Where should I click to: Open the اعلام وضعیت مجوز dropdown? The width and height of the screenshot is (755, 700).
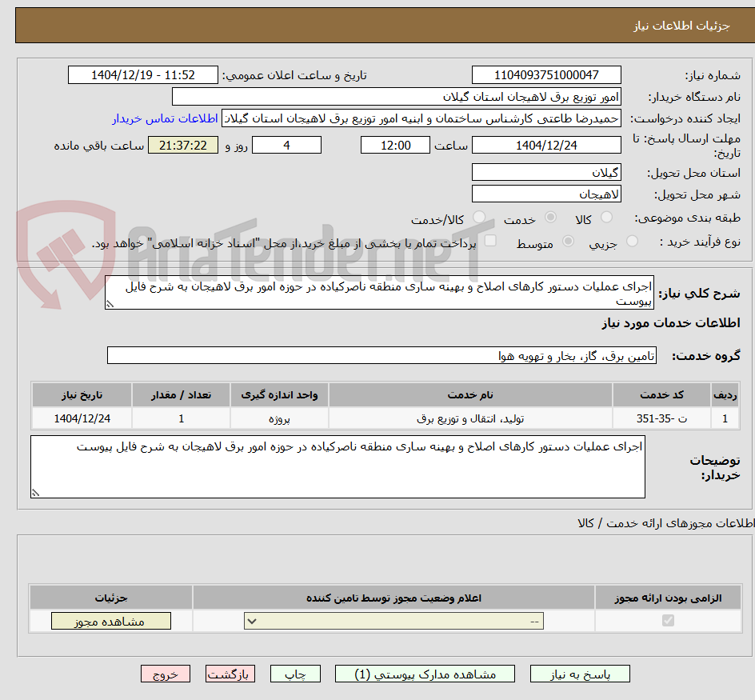(x=393, y=621)
